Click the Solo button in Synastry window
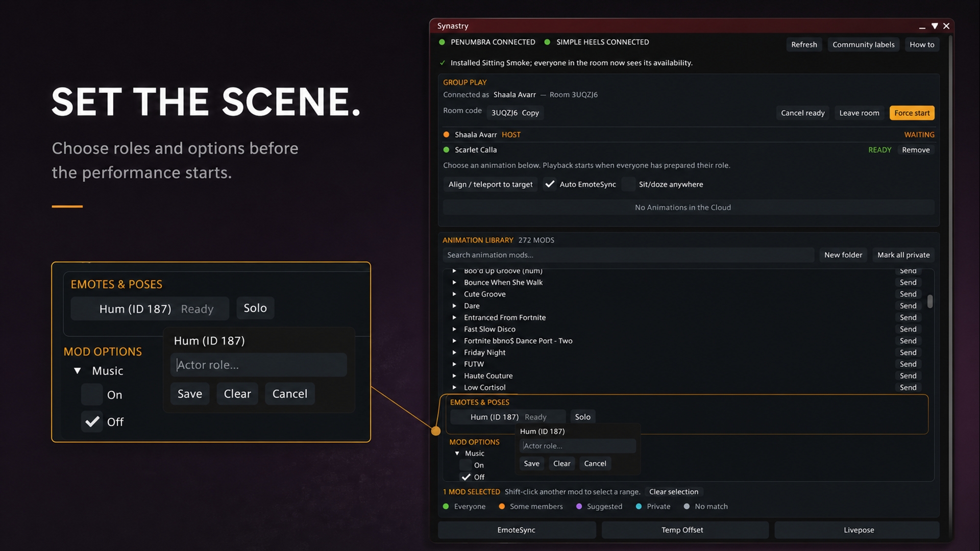Screen dimensions: 980x551 [x=582, y=417]
